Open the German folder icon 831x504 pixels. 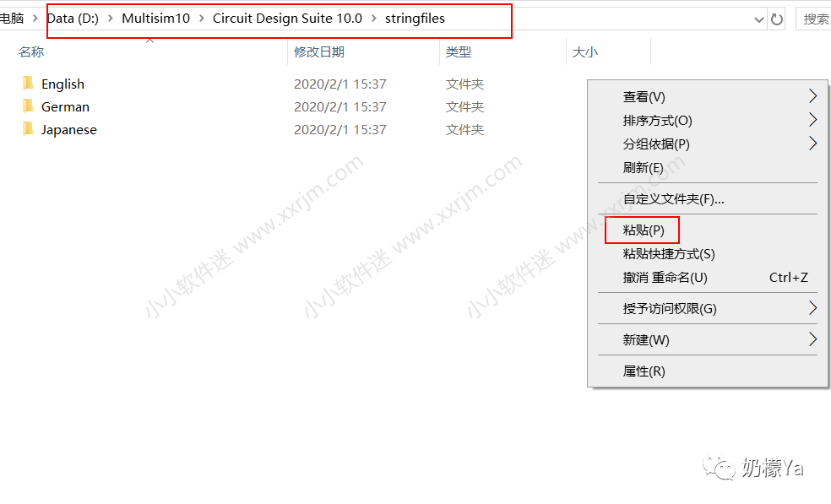(28, 106)
